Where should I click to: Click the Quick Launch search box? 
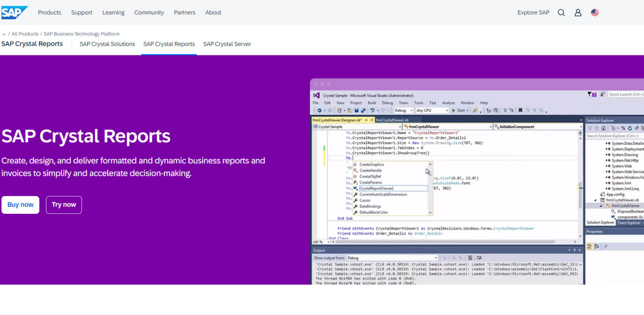[x=626, y=94]
